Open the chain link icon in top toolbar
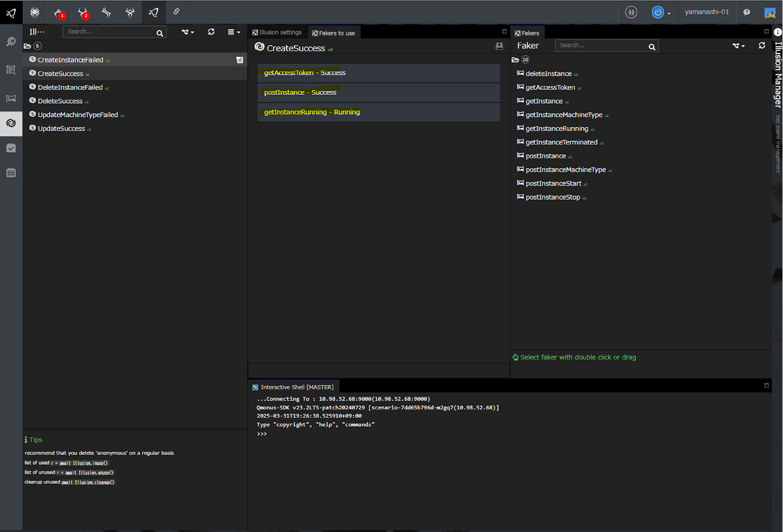 pyautogui.click(x=176, y=12)
